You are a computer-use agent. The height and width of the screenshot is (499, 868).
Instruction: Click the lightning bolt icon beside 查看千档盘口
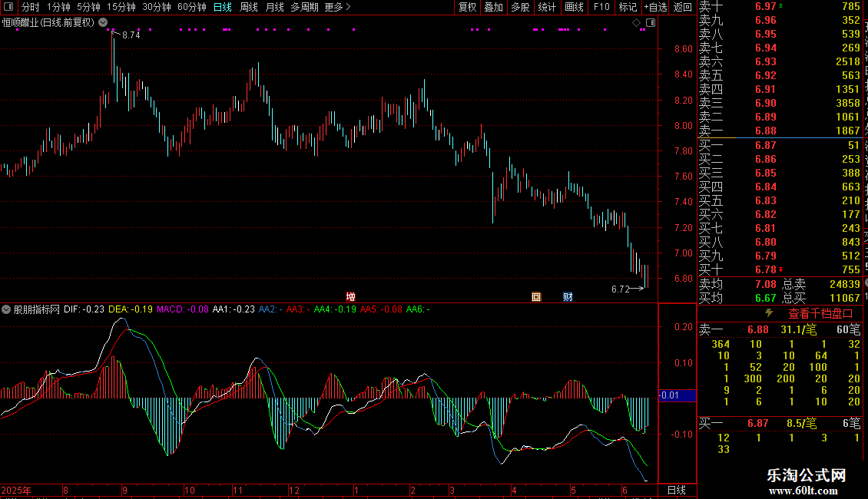click(x=769, y=313)
